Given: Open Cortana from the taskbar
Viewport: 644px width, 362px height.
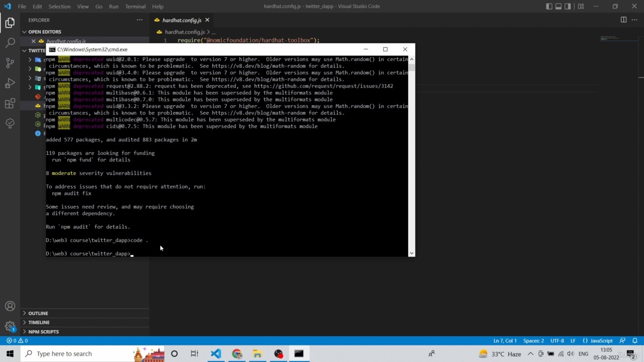Looking at the screenshot, I should (x=174, y=353).
